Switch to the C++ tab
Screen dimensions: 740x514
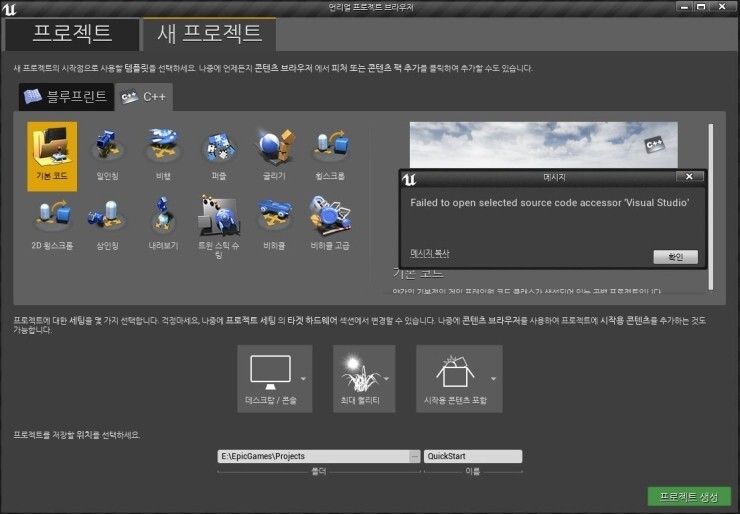144,97
